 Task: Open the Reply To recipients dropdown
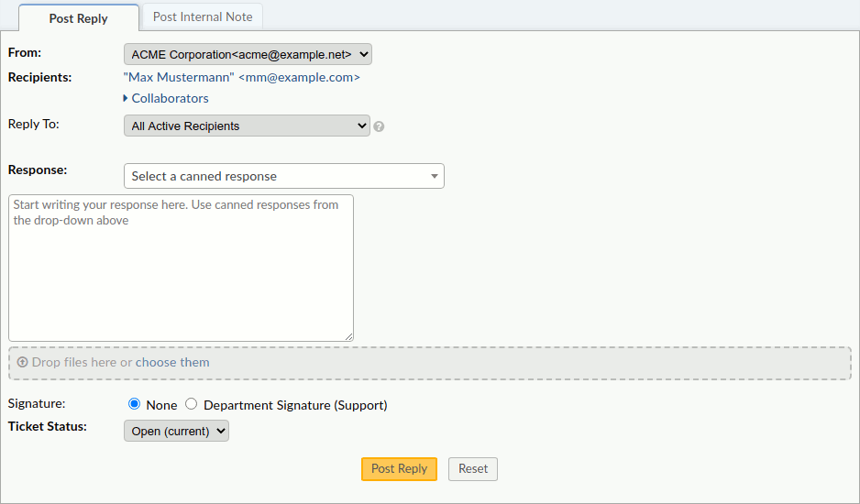click(247, 126)
